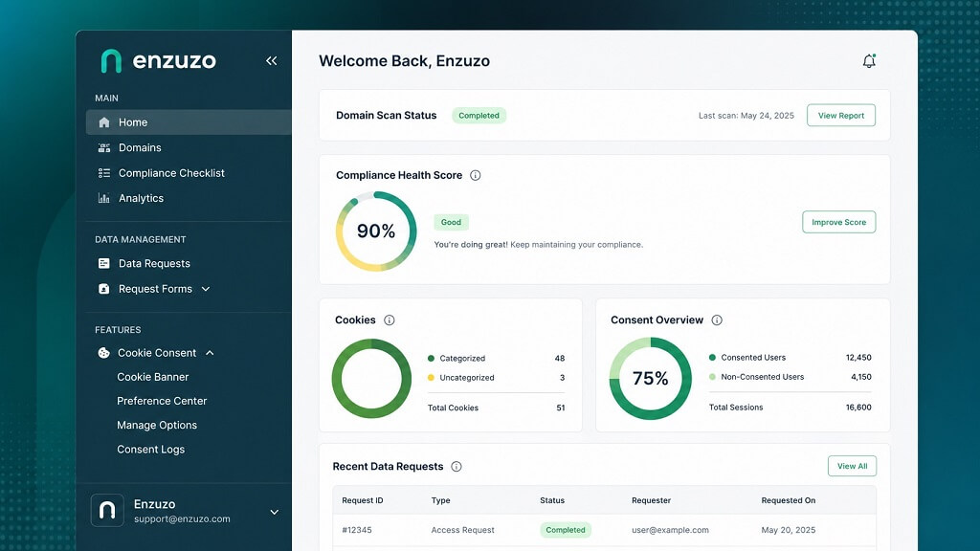Click the Welcome Back, Enzuzo heading

[405, 61]
